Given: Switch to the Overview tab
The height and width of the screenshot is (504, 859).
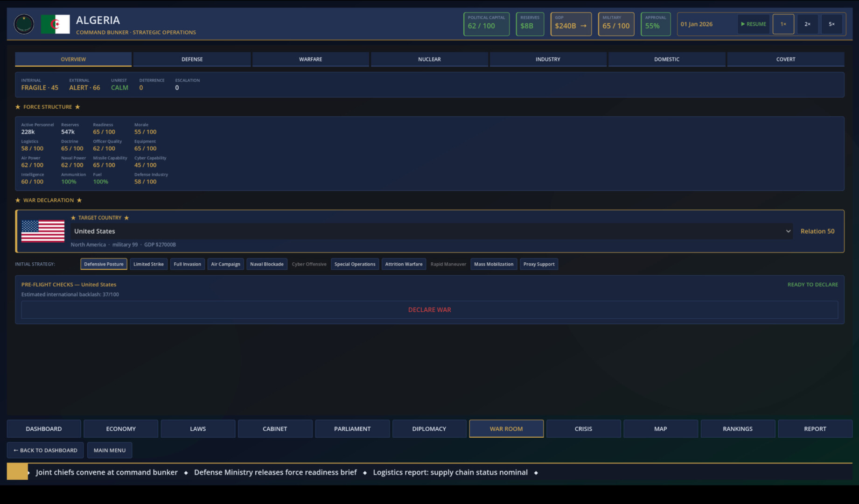Looking at the screenshot, I should tap(73, 59).
